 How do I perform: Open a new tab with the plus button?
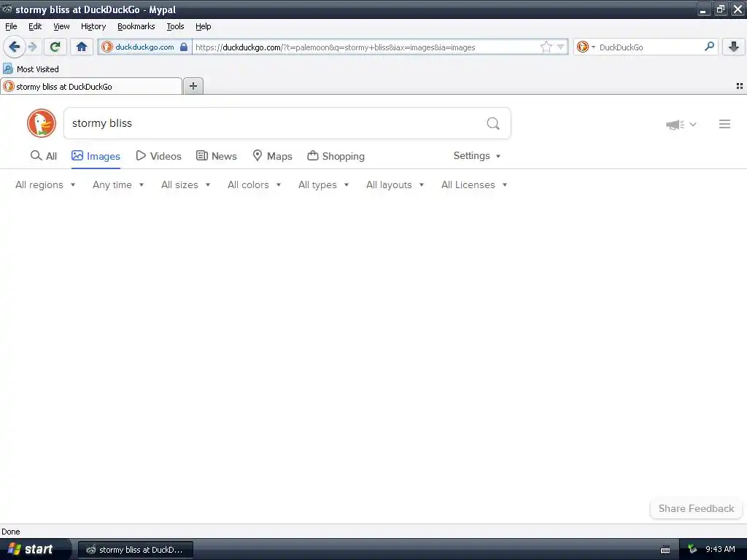(x=193, y=86)
